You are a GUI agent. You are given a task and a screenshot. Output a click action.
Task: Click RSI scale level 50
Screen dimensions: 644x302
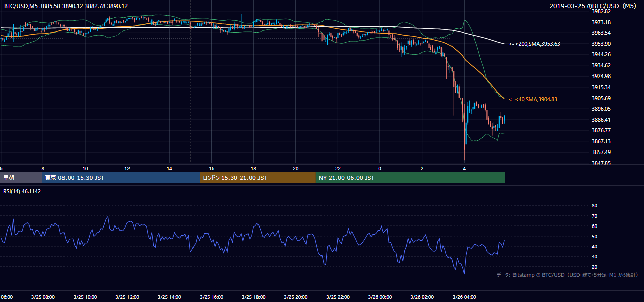(x=594, y=236)
